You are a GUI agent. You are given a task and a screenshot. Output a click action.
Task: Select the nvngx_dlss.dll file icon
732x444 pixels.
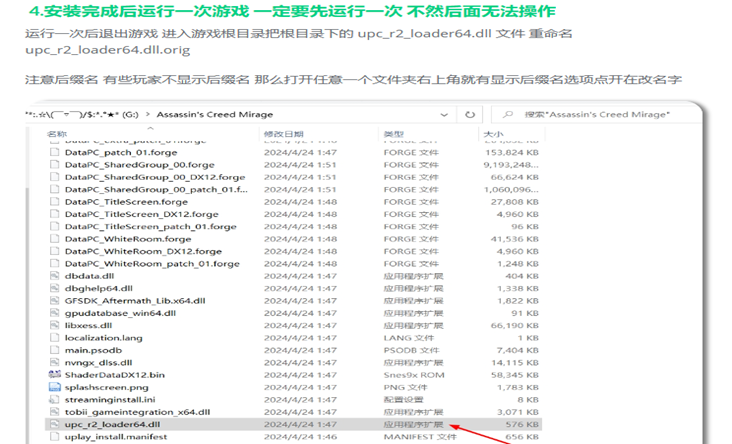[55, 362]
